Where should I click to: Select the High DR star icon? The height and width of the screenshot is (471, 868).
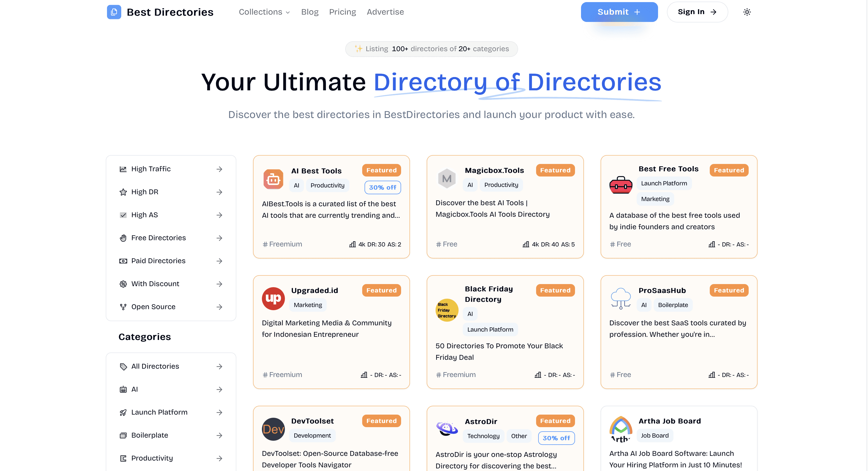[123, 192]
